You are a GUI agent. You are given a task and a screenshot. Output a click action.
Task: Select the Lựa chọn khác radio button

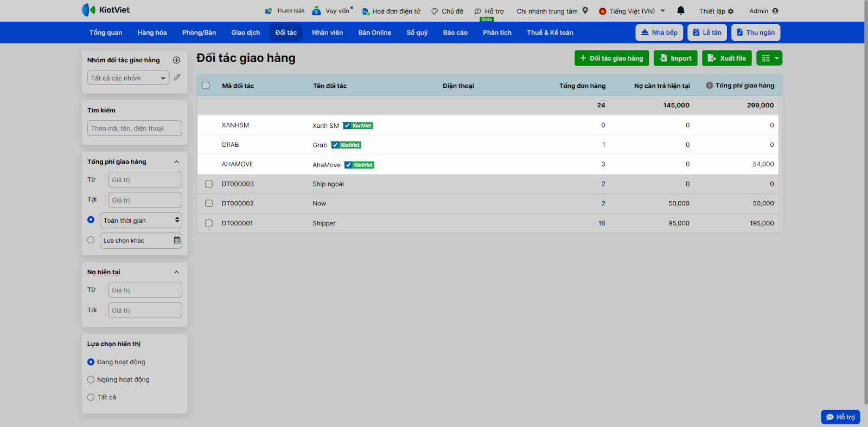(91, 240)
